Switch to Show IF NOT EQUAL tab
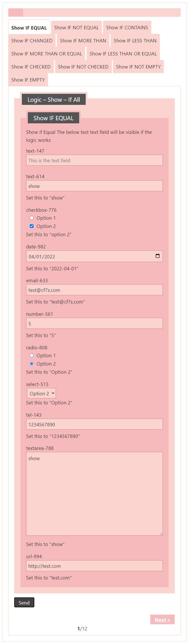This screenshot has height=644, width=189. [76, 28]
